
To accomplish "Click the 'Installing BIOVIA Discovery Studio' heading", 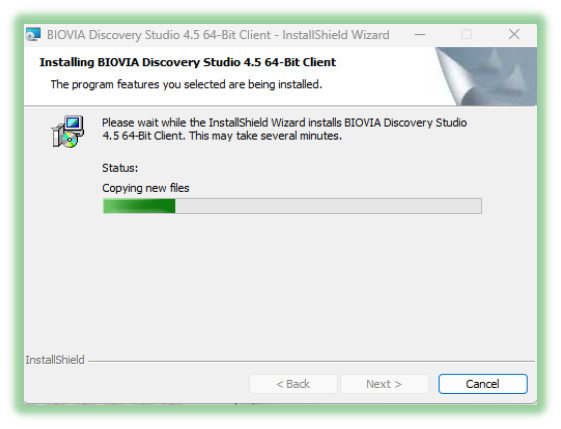I will [x=187, y=62].
